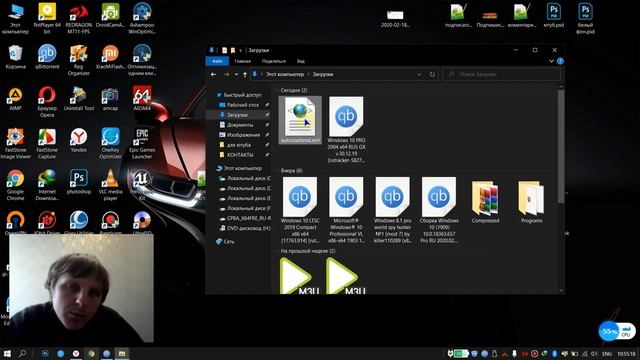This screenshot has width=640, height=360.
Task: Select the Microsoft Windows 10 Professional VL torrent
Action: 346,210
